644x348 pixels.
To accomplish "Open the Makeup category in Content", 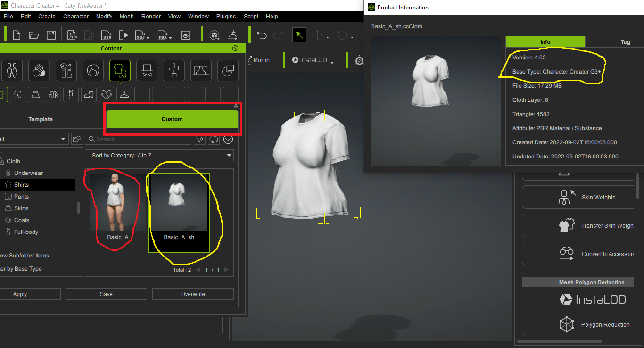I will 66,71.
